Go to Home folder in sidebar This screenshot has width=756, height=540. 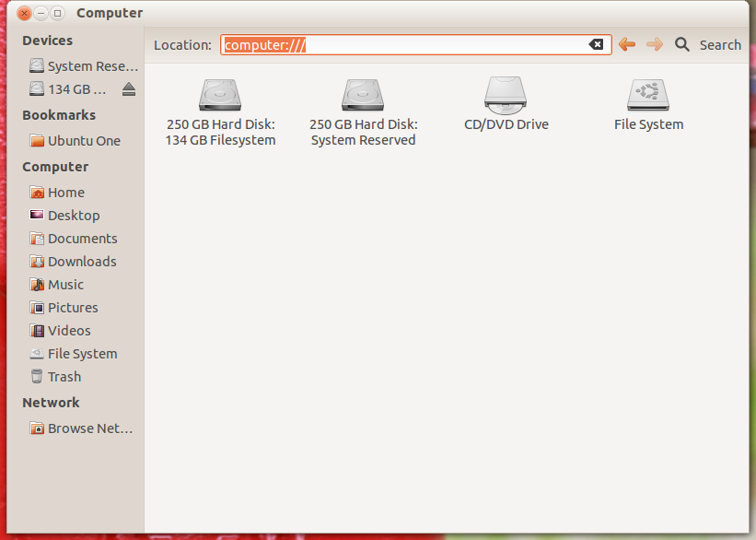click(65, 193)
